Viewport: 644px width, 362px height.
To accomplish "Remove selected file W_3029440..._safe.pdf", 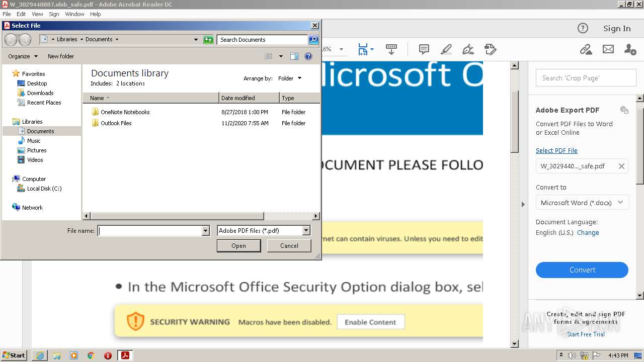I will (621, 166).
